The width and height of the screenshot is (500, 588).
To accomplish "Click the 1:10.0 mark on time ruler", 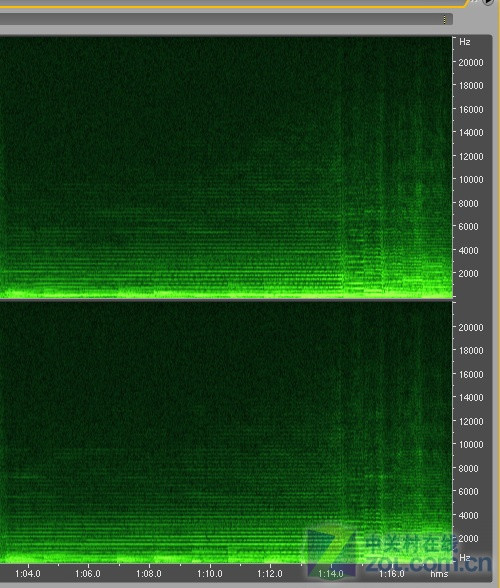I will pyautogui.click(x=210, y=573).
